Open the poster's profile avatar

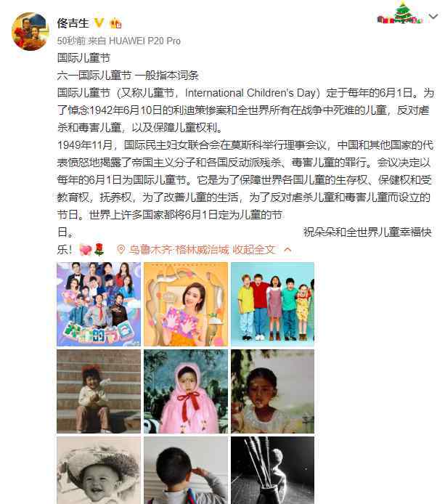(x=30, y=31)
